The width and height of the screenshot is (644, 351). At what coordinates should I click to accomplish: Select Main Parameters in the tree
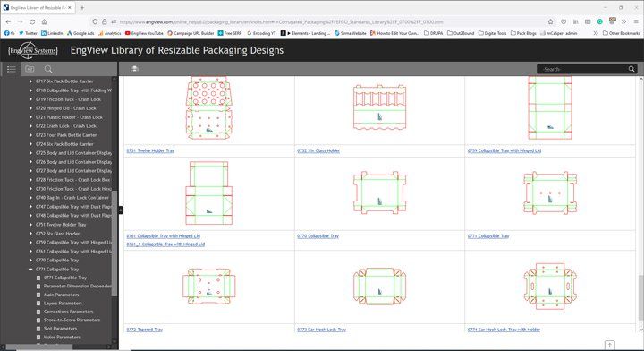(x=61, y=295)
